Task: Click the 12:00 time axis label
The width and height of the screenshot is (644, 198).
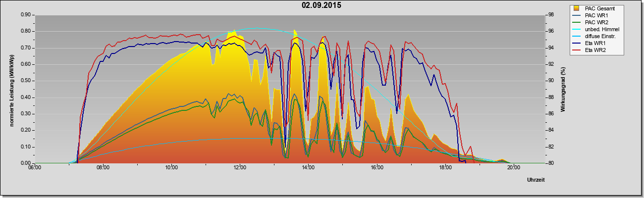Action: (239, 167)
